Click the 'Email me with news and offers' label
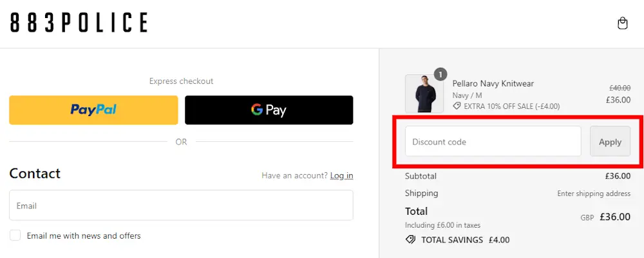Image resolution: width=644 pixels, height=258 pixels. coord(84,236)
